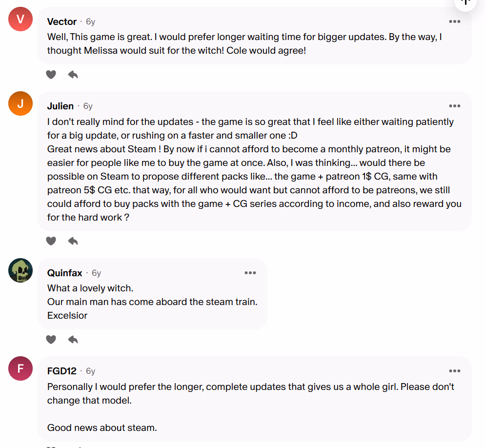Click the 6y timestamp on Quinfax's comment

click(96, 273)
